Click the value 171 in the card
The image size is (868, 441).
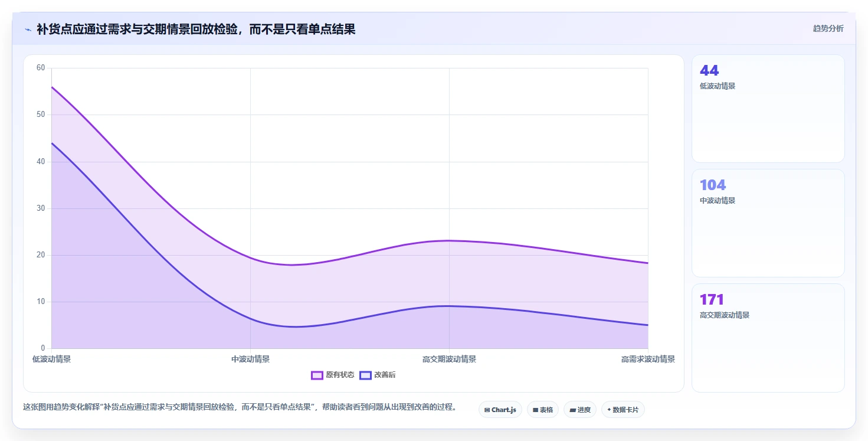711,300
